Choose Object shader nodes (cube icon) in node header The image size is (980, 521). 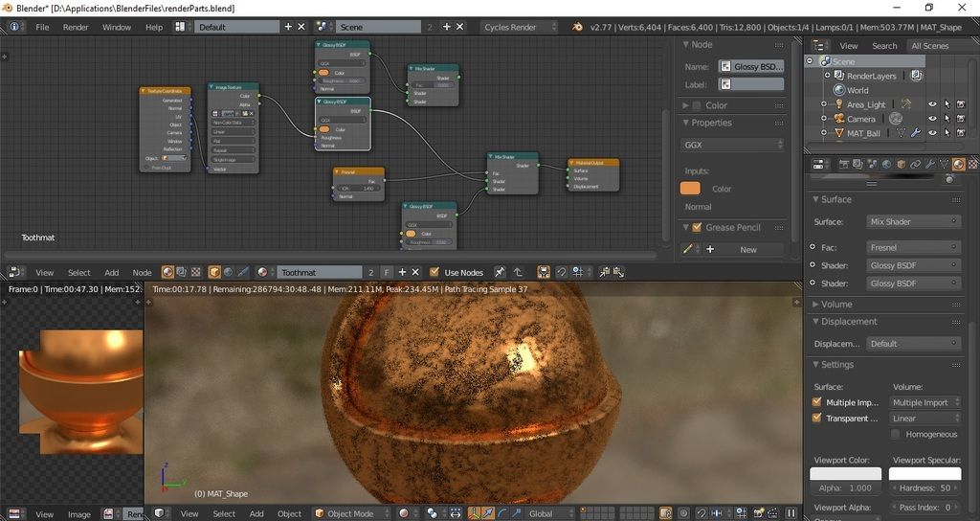click(x=214, y=272)
